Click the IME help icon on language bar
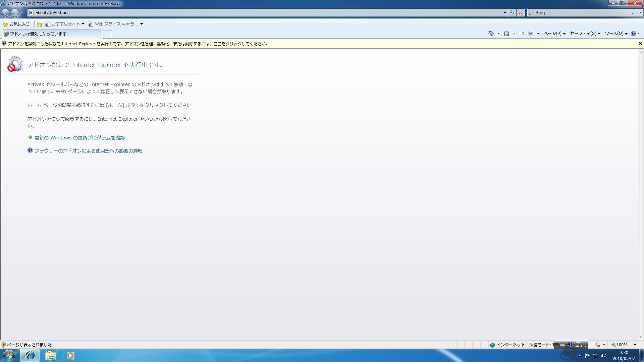 [570, 344]
